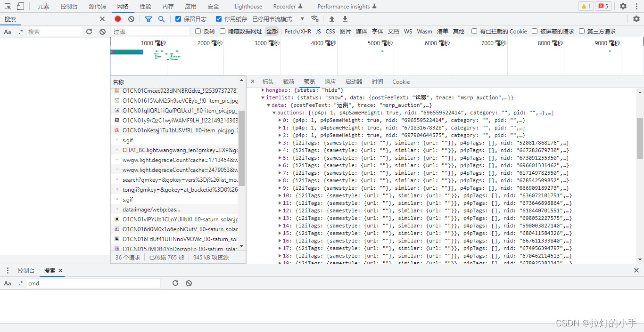Expand the hongbao object node
Image resolution: width=644 pixels, height=332 pixels.
point(263,90)
